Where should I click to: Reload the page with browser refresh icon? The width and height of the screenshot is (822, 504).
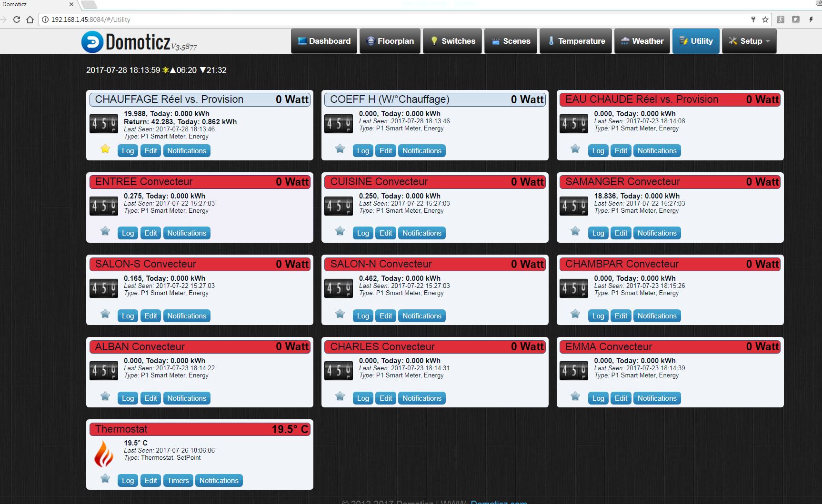(x=17, y=20)
